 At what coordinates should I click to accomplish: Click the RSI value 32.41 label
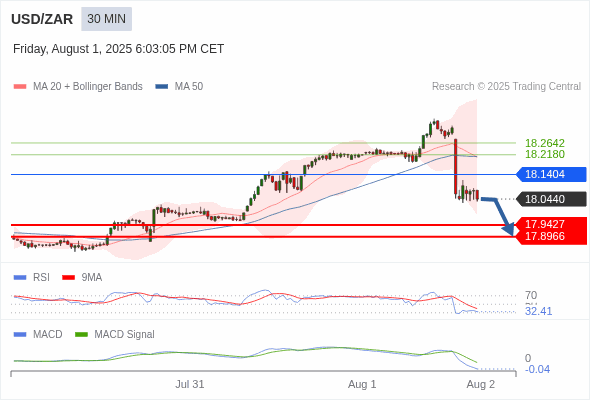[538, 311]
